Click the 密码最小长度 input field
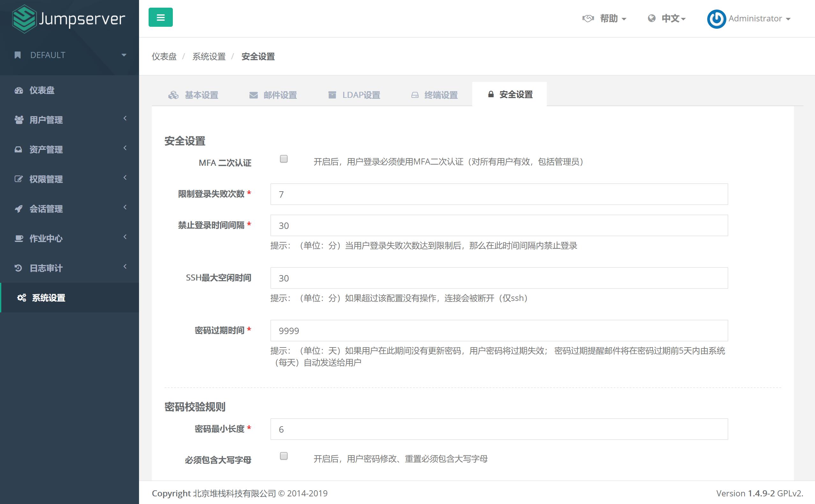The width and height of the screenshot is (815, 504). pos(499,429)
